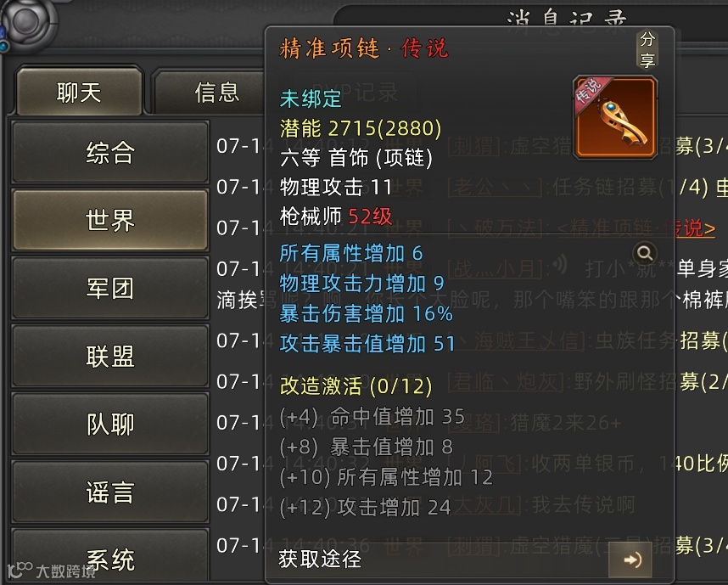Open the 联盟 channel
Viewport: 728px width, 585px height.
(110, 357)
